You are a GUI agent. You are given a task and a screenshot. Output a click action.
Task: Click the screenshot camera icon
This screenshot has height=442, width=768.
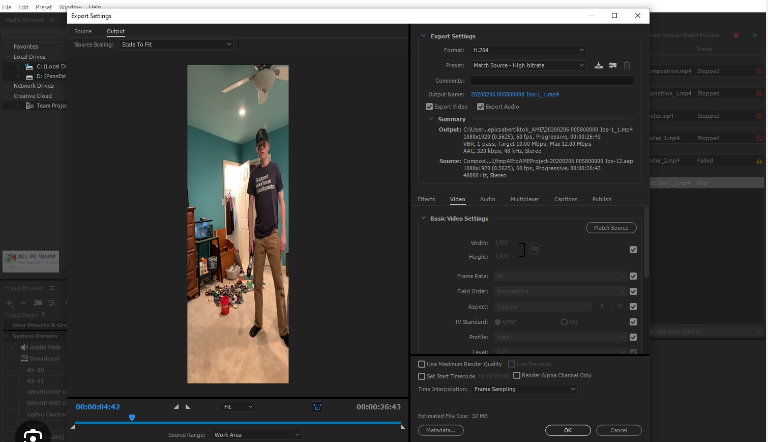pyautogui.click(x=32, y=436)
